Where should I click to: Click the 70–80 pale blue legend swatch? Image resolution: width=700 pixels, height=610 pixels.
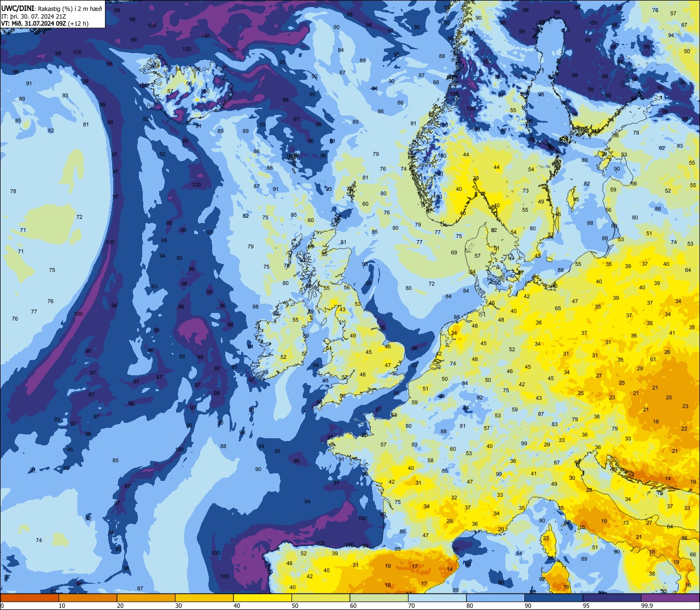click(437, 597)
